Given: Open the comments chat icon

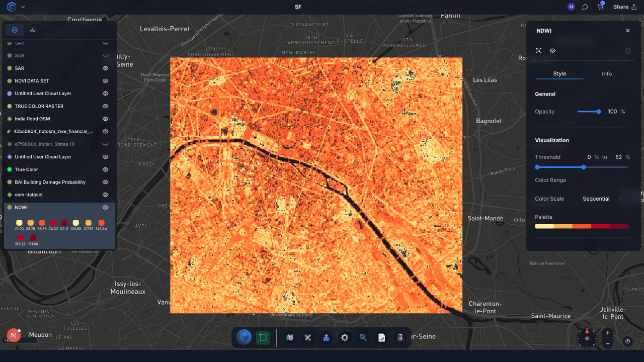Looking at the screenshot, I should tap(585, 7).
